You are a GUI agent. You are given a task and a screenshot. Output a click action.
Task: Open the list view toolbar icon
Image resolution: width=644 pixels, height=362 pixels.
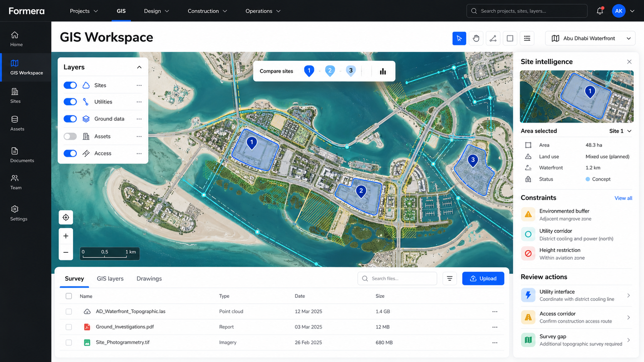527,38
